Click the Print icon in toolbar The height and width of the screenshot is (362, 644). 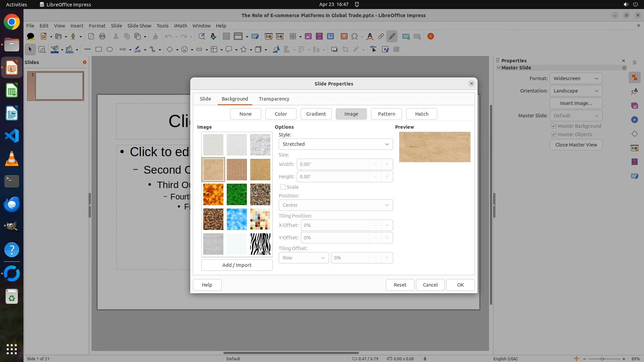[102, 37]
